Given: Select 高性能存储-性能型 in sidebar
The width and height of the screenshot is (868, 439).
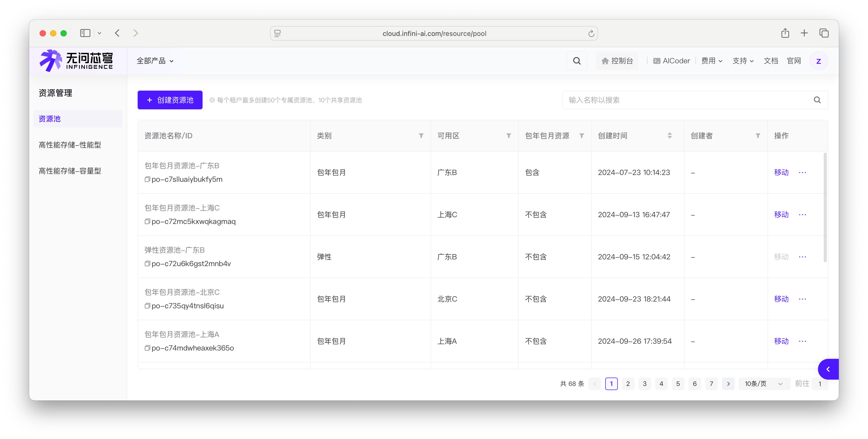Looking at the screenshot, I should (x=70, y=145).
